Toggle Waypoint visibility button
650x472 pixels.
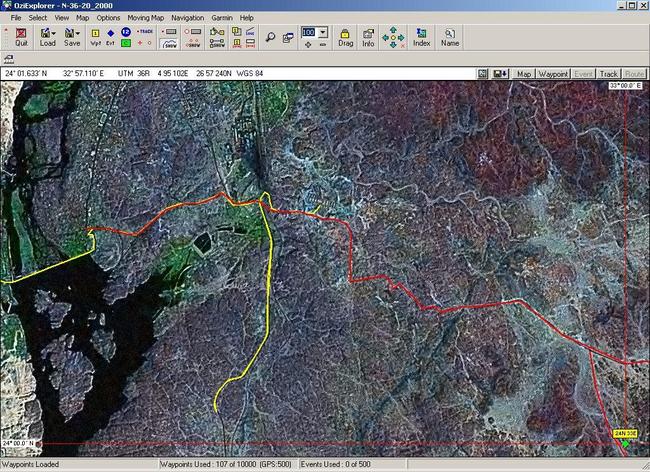point(553,74)
